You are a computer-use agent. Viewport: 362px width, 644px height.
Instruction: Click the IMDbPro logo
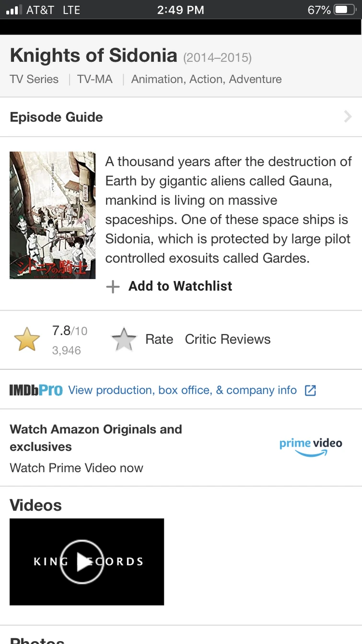coord(36,390)
